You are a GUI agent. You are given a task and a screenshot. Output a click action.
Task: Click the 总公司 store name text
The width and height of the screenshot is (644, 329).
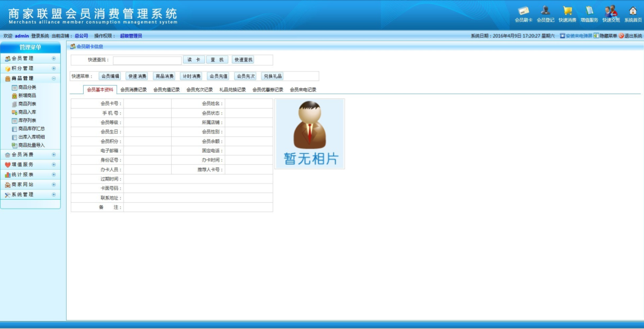[x=81, y=36]
